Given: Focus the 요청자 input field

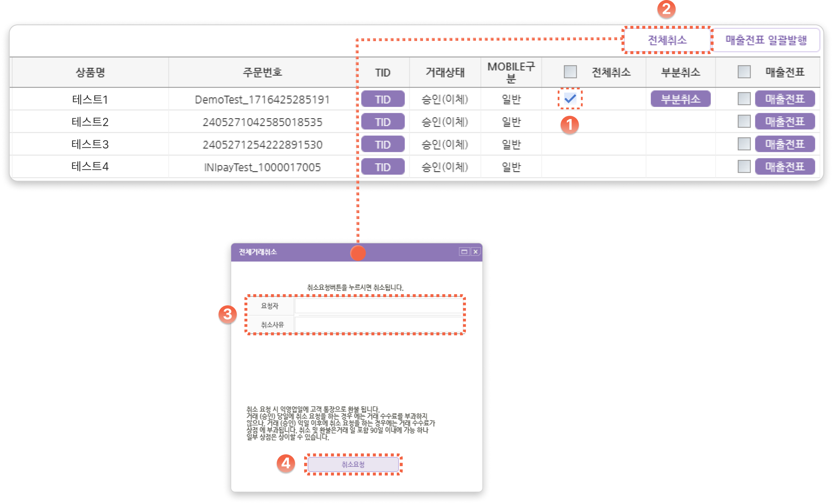Looking at the screenshot, I should (x=379, y=306).
